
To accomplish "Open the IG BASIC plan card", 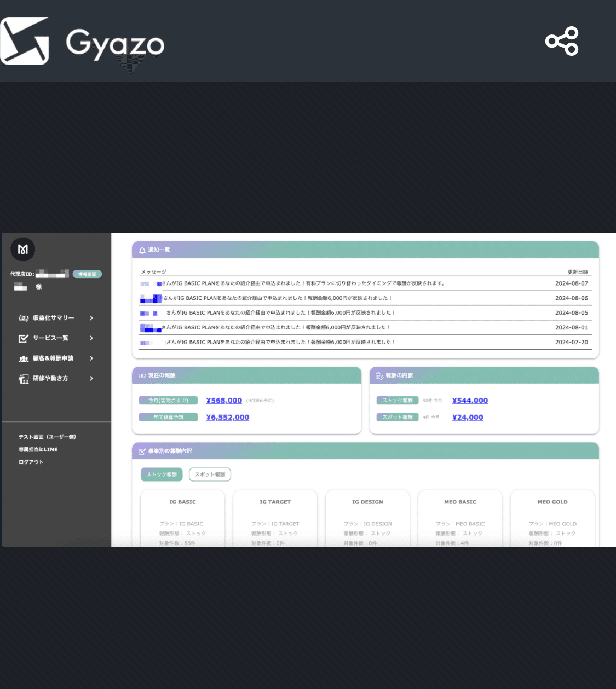I will coord(182,518).
